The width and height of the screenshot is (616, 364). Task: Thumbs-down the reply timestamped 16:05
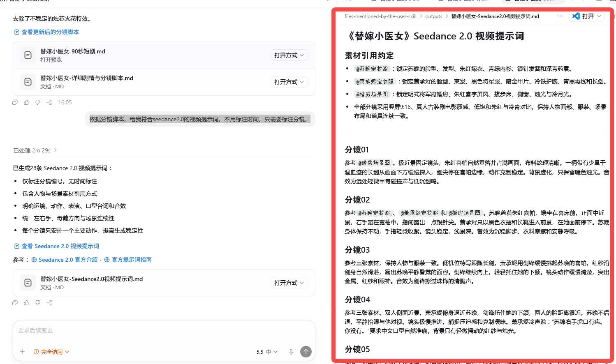[x=38, y=102]
